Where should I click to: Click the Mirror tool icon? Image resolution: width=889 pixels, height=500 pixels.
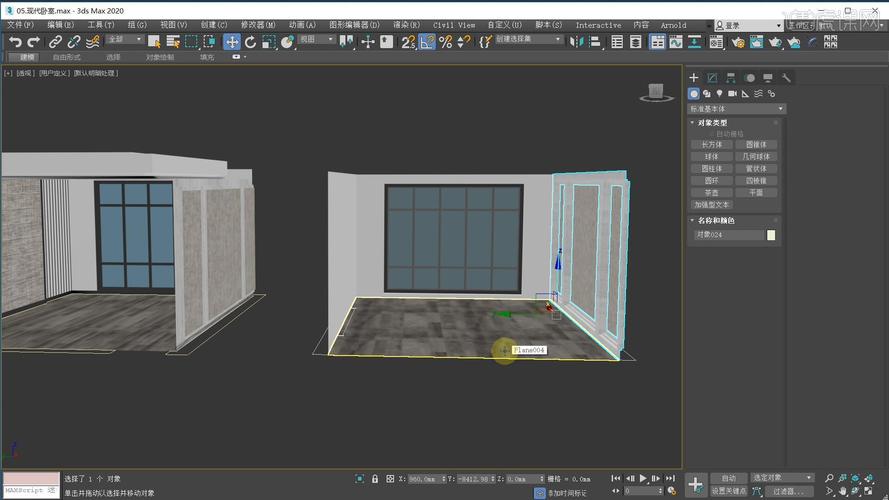coord(578,41)
